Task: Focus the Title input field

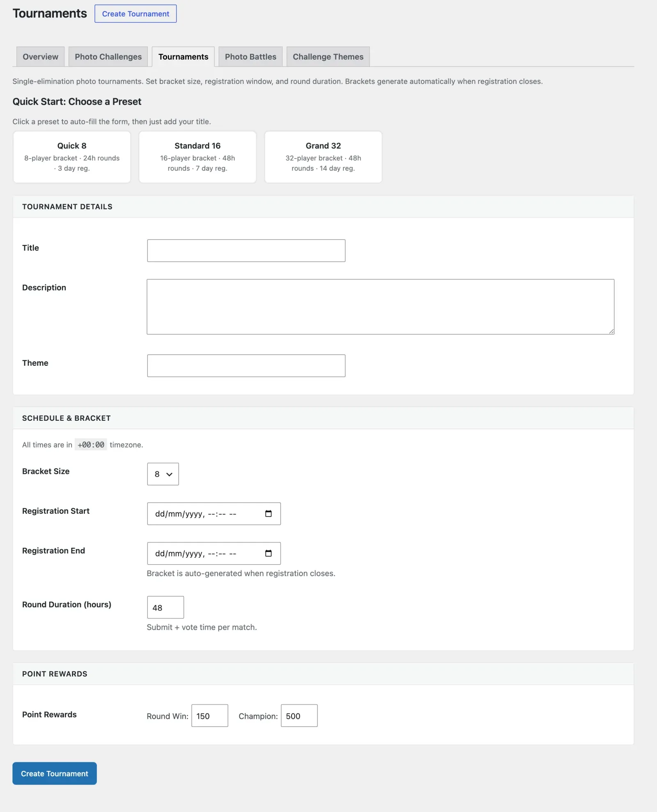Action: [x=246, y=251]
